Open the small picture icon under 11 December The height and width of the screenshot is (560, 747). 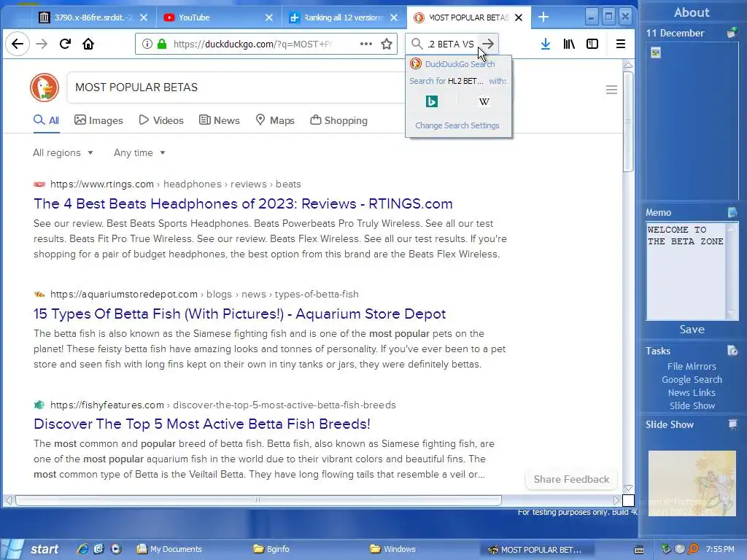pyautogui.click(x=656, y=52)
